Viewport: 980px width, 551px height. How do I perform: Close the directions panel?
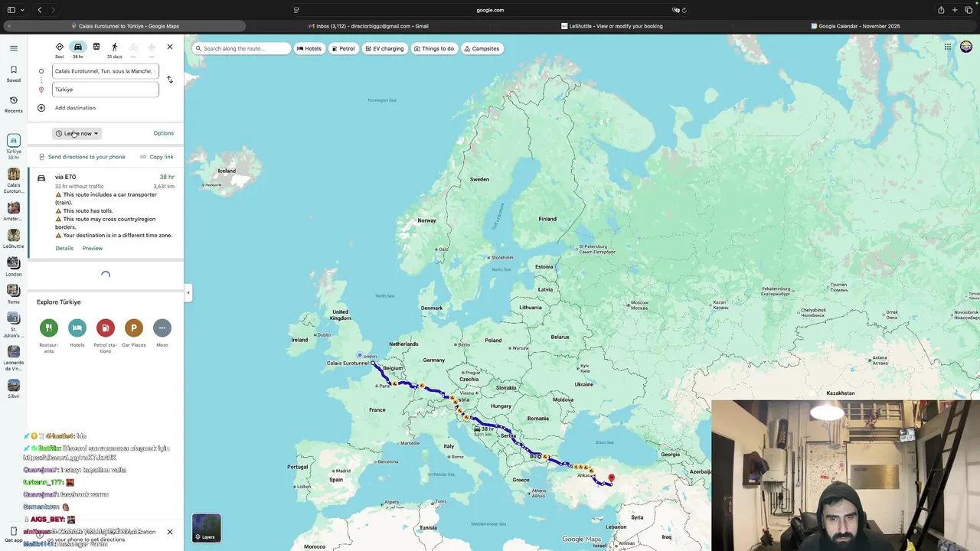tap(170, 47)
